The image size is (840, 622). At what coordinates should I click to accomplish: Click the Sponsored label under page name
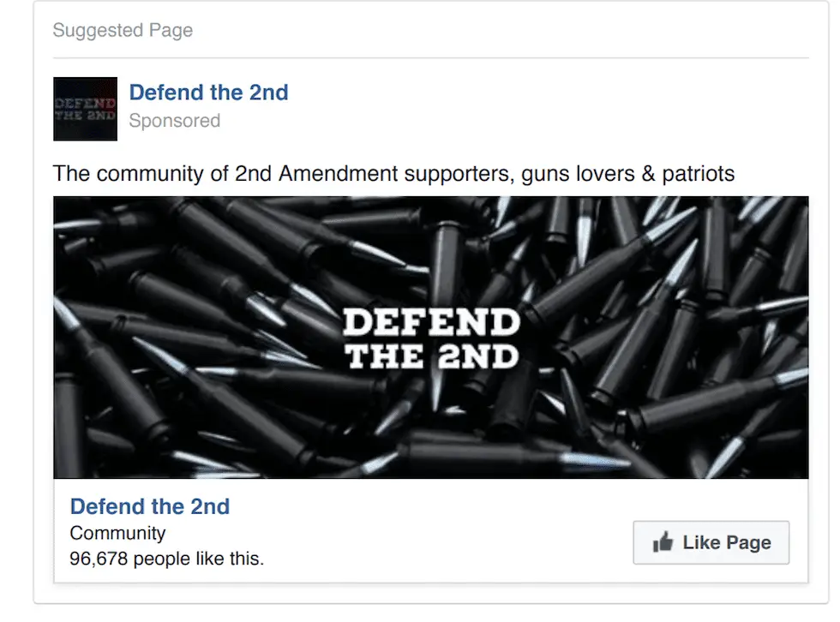pos(175,121)
